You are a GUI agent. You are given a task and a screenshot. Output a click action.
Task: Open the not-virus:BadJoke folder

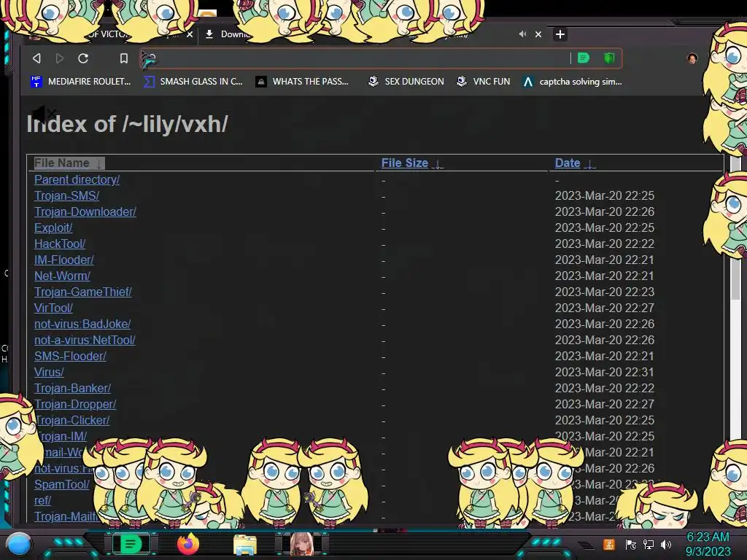82,324
